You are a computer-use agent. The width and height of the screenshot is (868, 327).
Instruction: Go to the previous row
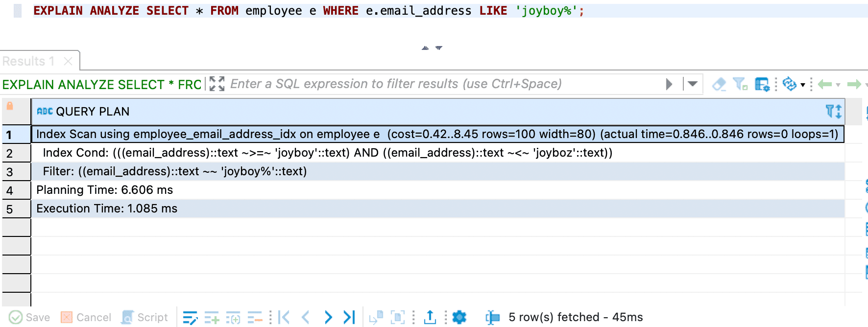point(306,317)
